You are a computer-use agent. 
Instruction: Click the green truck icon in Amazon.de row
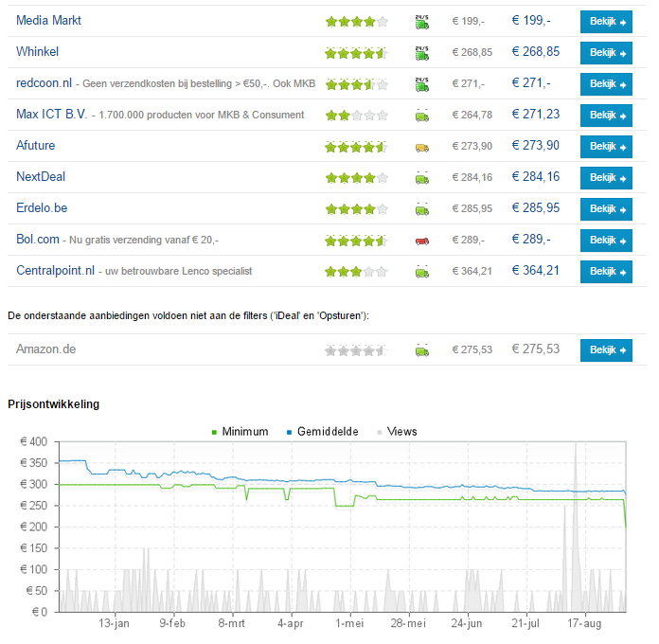coord(422,350)
